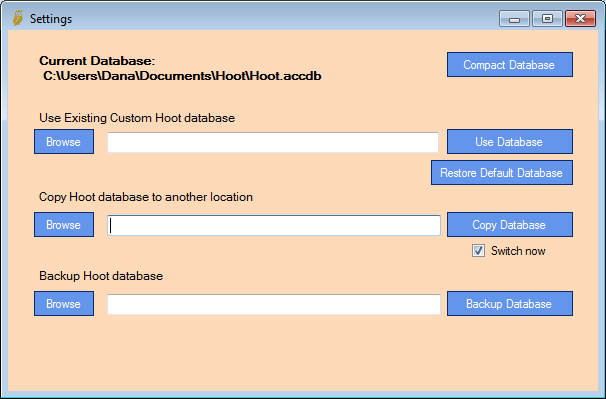Viewport: 606px width, 399px height.
Task: Click the 'Backup Hoot database' label
Action: [101, 276]
